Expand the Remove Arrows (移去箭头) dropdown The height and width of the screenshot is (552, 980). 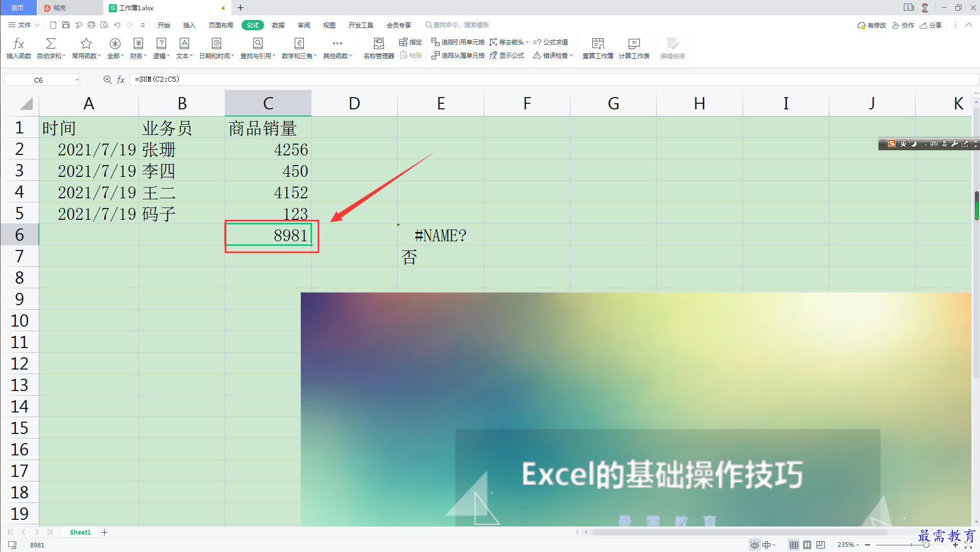point(527,42)
